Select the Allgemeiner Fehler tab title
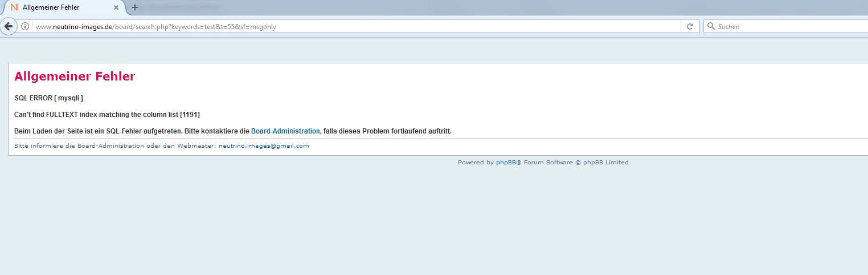The image size is (868, 275). (x=51, y=7)
